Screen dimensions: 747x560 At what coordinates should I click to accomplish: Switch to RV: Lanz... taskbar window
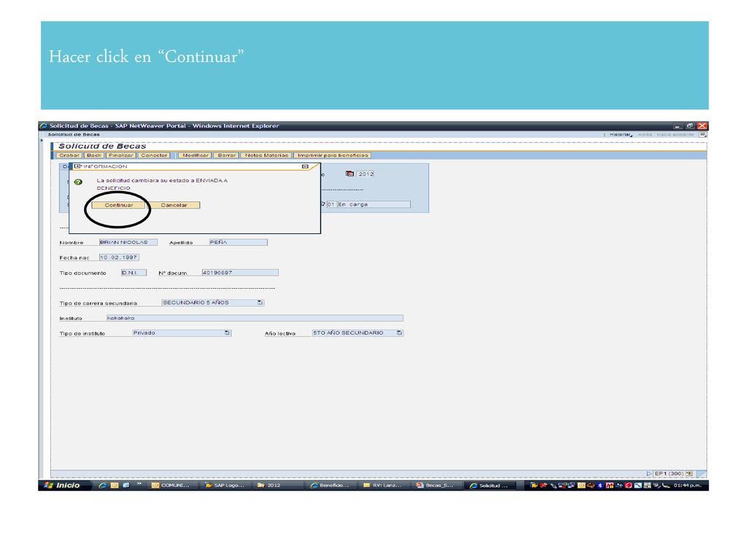tap(384, 485)
